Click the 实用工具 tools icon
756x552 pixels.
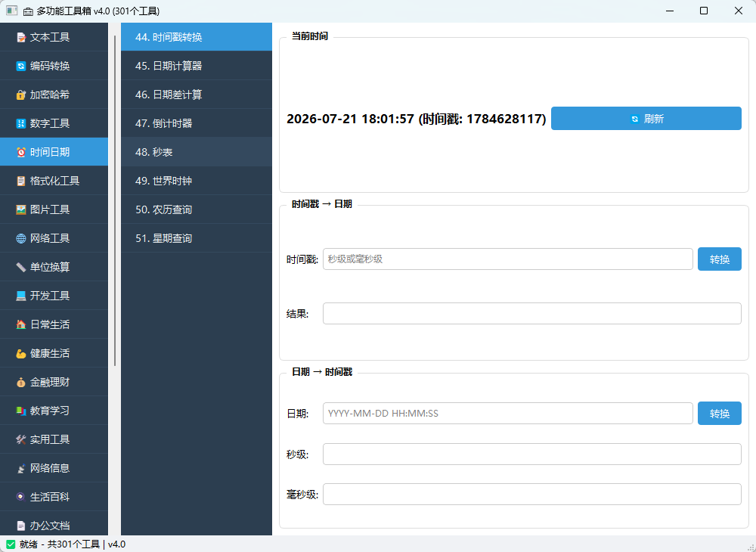click(20, 439)
